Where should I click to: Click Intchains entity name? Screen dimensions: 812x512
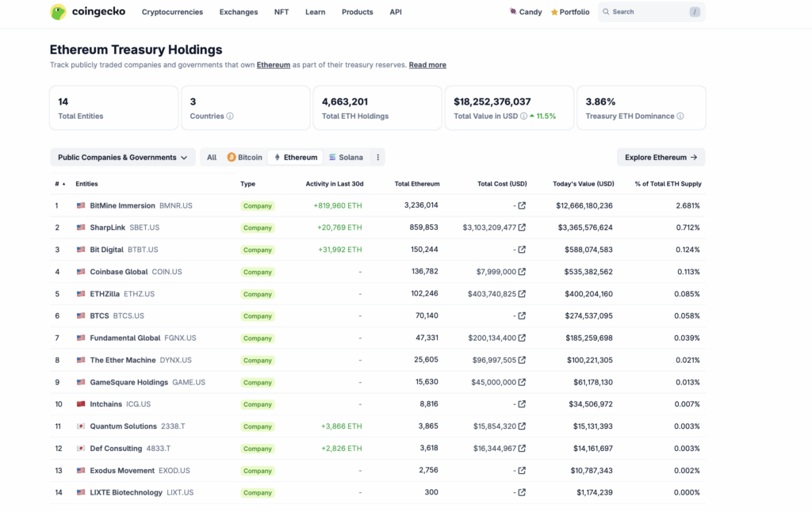coord(105,403)
